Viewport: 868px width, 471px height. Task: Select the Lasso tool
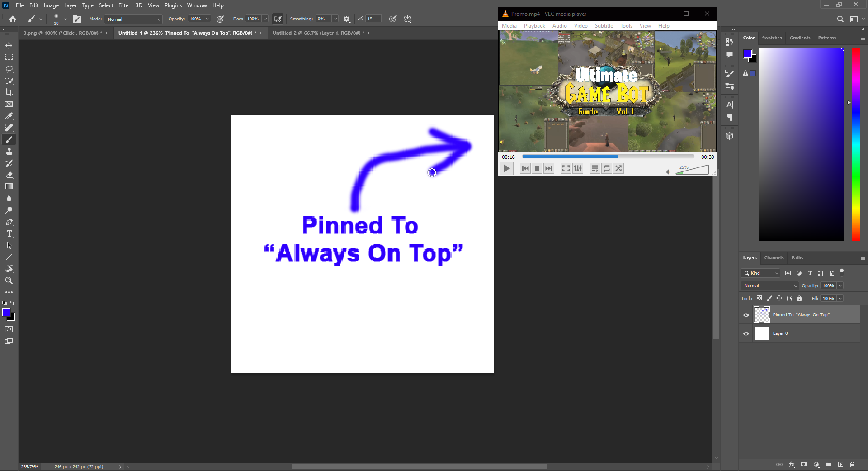point(9,69)
